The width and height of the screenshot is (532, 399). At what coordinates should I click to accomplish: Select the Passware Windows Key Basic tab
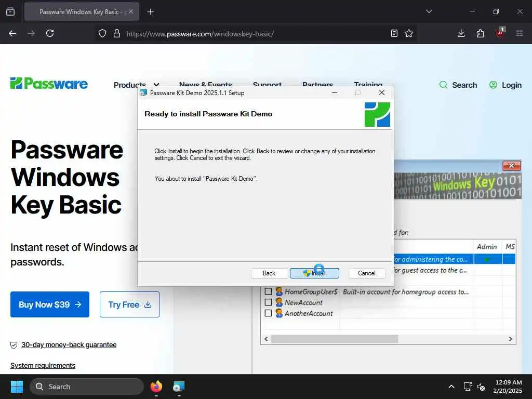point(82,11)
